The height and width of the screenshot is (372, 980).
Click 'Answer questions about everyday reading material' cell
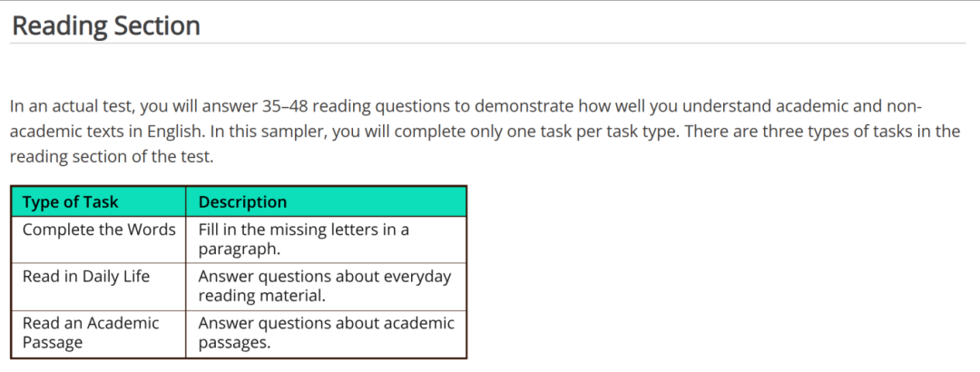(327, 287)
